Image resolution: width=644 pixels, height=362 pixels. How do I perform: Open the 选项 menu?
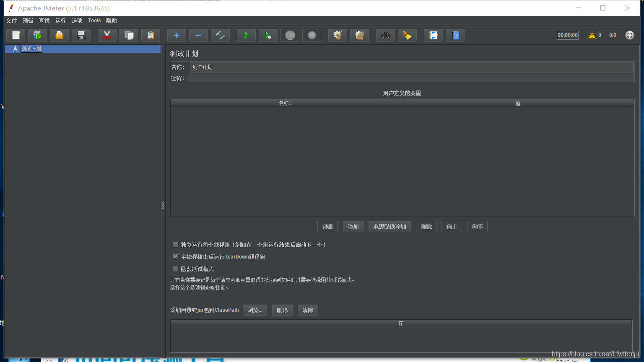coord(77,21)
